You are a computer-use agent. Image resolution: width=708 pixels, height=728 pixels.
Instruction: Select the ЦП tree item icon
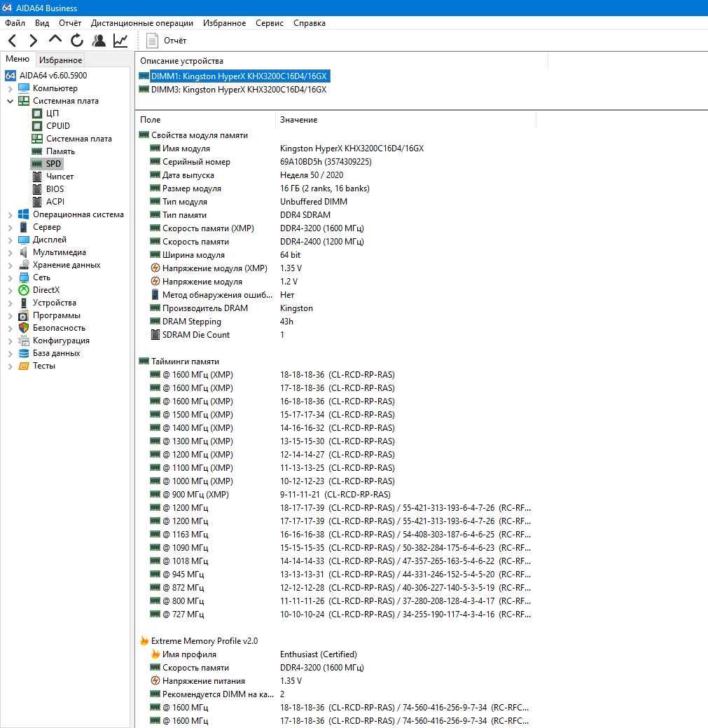37,114
